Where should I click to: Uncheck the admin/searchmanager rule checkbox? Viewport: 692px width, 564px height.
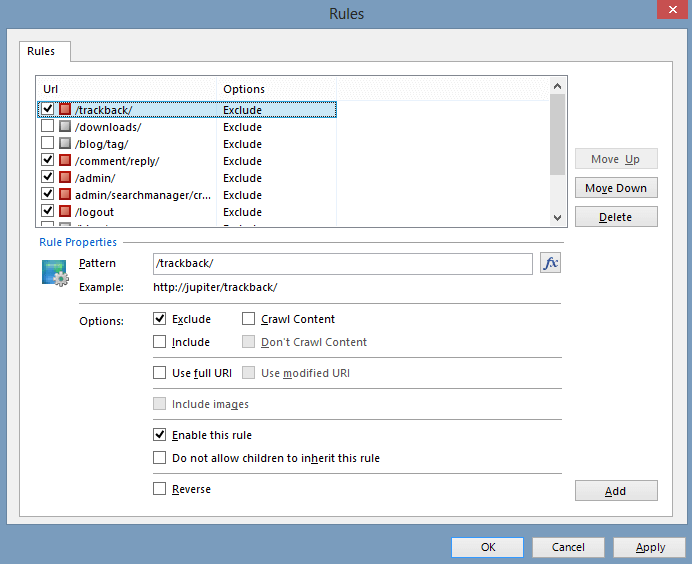[x=47, y=194]
